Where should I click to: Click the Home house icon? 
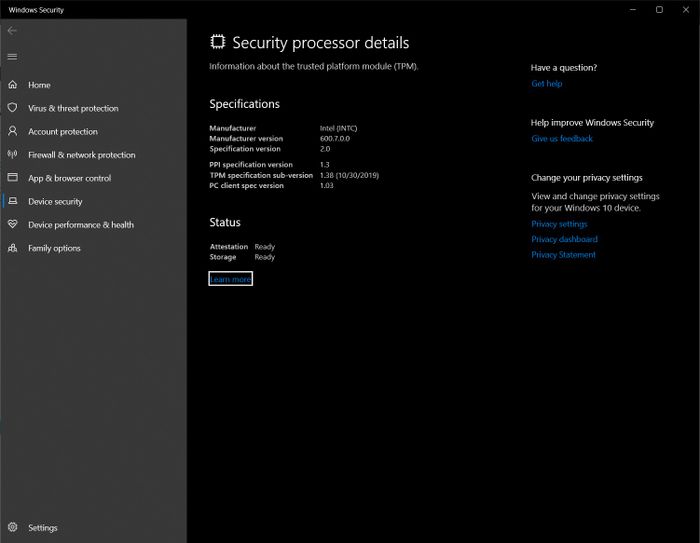12,85
